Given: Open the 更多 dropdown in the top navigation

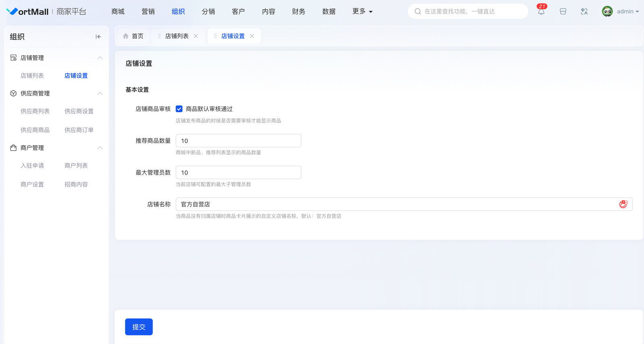Looking at the screenshot, I should (362, 11).
